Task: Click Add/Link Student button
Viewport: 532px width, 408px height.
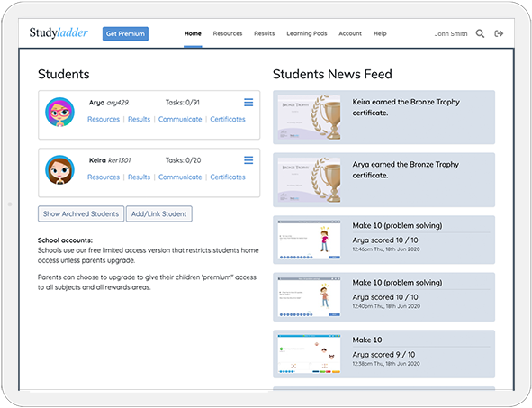Action: (159, 213)
